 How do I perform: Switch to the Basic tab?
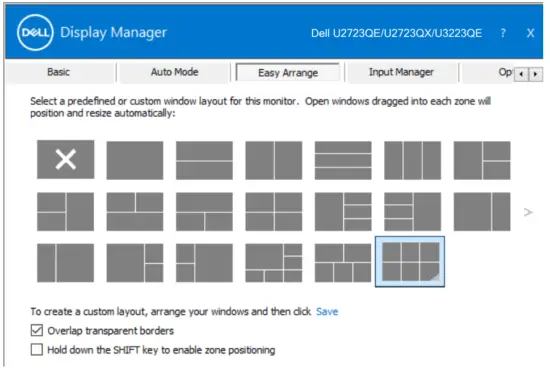click(x=59, y=72)
